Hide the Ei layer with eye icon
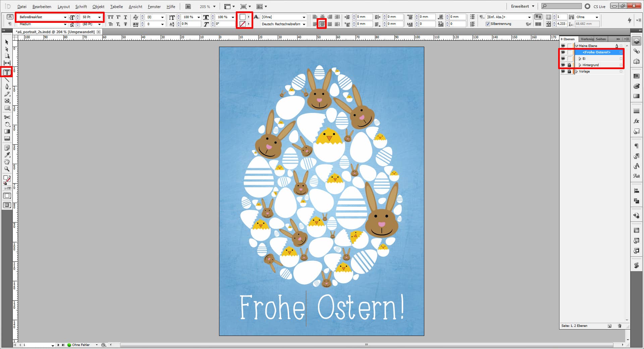Image resolution: width=644 pixels, height=349 pixels. (x=563, y=59)
